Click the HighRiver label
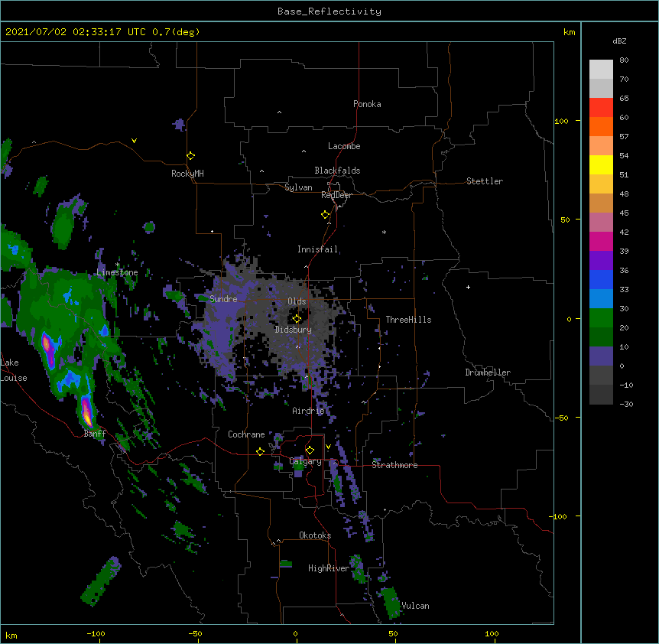Viewport: 659px width, 644px height. tap(329, 568)
